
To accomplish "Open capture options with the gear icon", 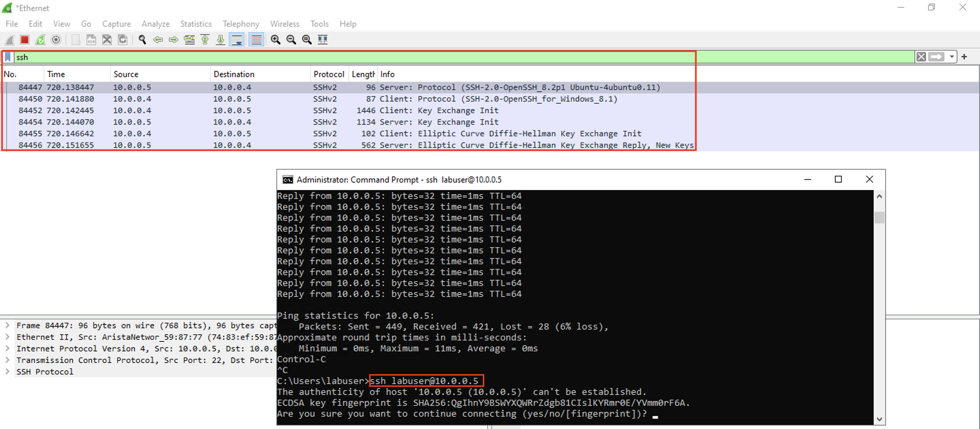I will click(56, 39).
